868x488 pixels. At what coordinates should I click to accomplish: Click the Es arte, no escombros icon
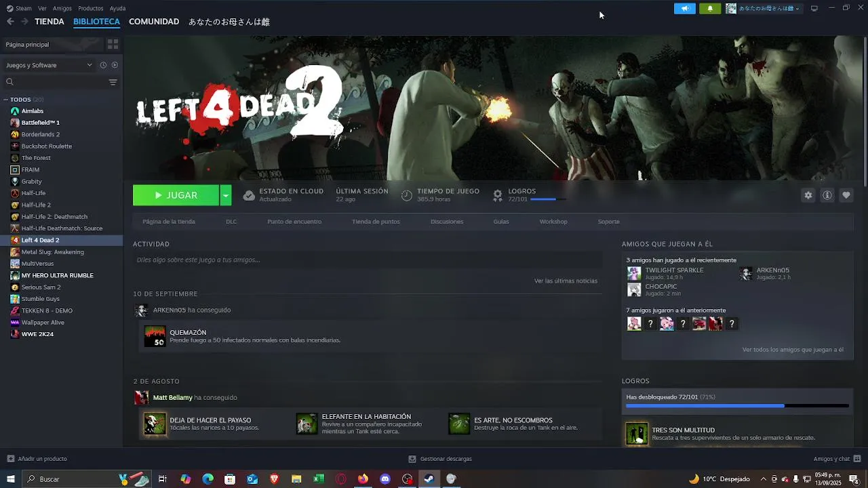459,424
